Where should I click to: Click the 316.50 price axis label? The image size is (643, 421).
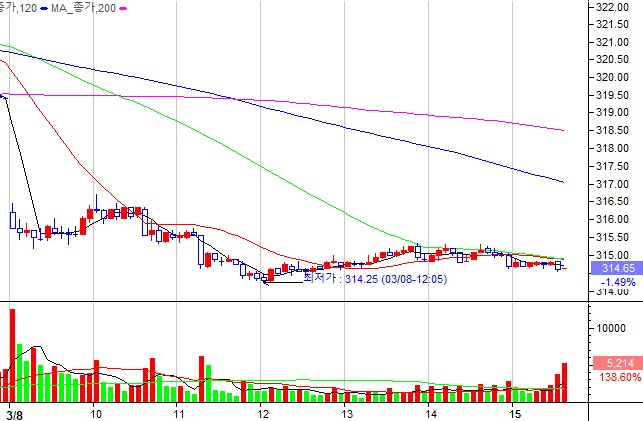pos(612,201)
